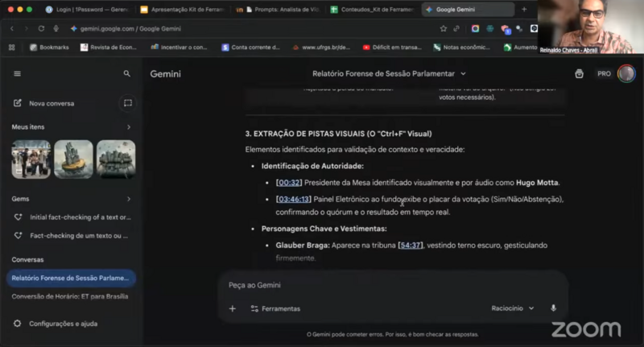Switch to Login 1Password browser tab
644x347 pixels.
(88, 10)
